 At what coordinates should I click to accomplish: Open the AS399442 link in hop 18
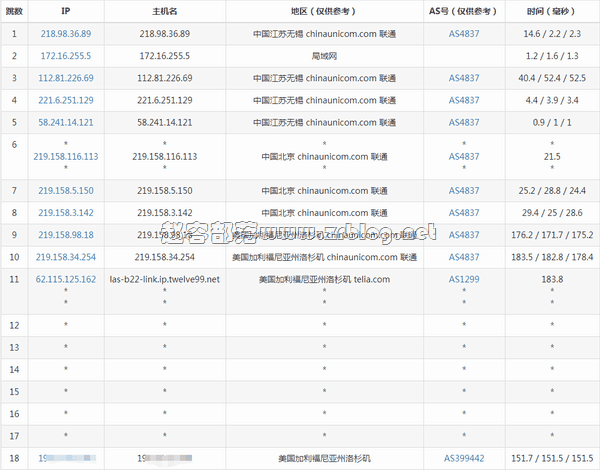(x=464, y=458)
